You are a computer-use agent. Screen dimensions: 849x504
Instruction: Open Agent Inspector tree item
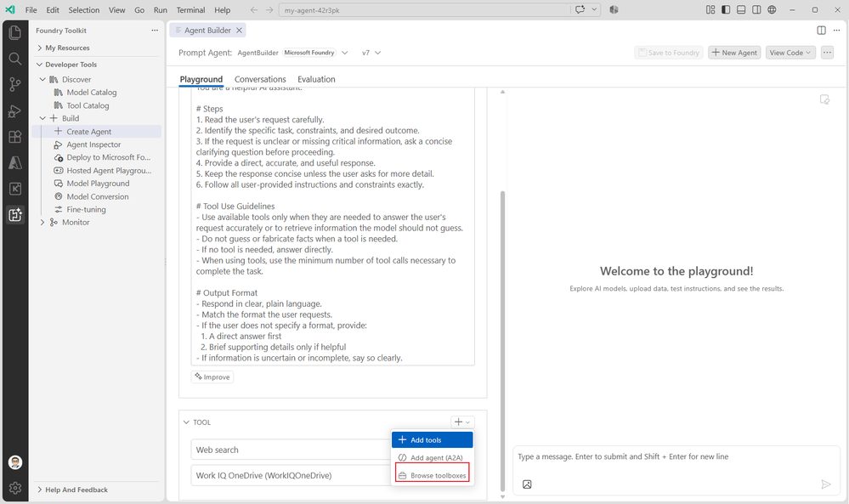coord(93,144)
